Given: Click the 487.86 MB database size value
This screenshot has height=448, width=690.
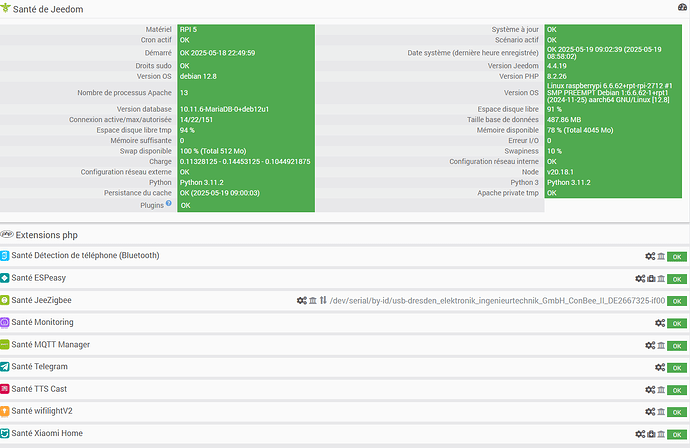Looking at the screenshot, I should pos(564,120).
